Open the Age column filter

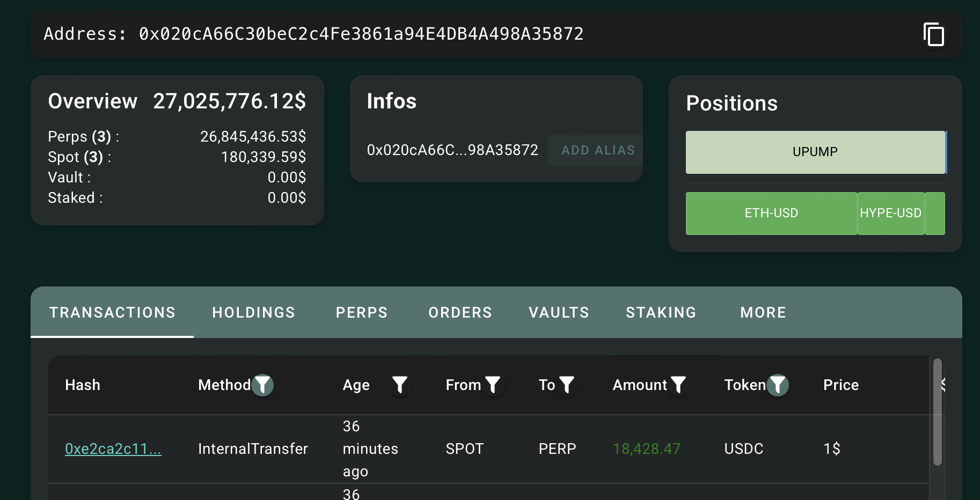pos(399,385)
